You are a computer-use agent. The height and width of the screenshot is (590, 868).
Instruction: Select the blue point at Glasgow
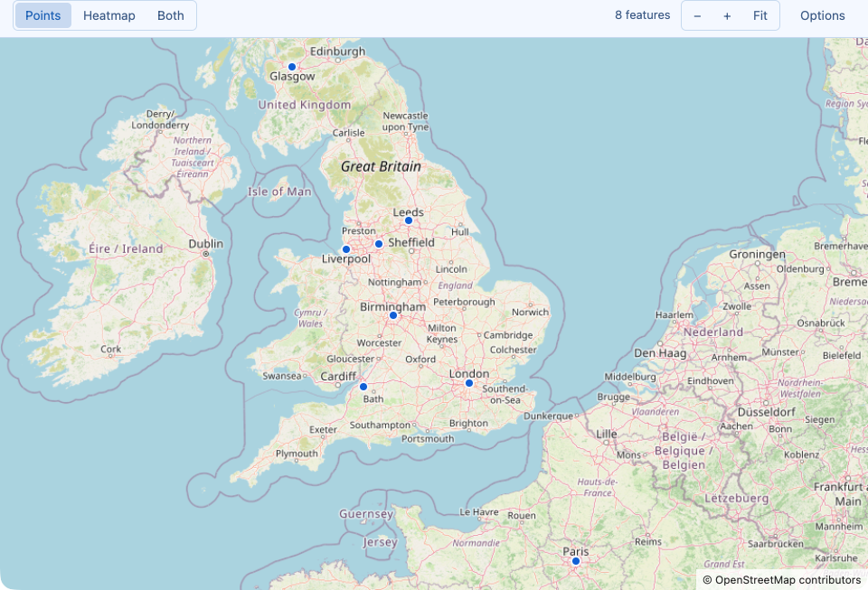point(292,67)
